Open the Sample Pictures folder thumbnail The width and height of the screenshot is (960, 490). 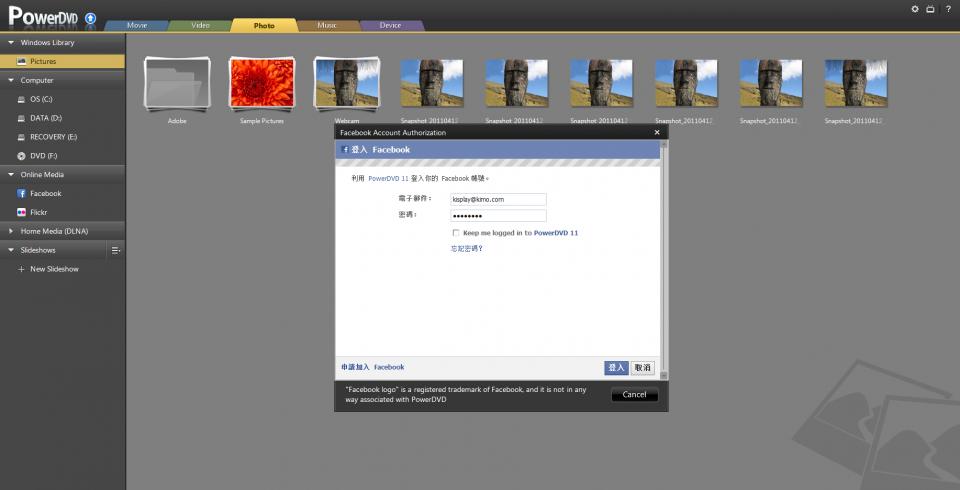[x=262, y=84]
